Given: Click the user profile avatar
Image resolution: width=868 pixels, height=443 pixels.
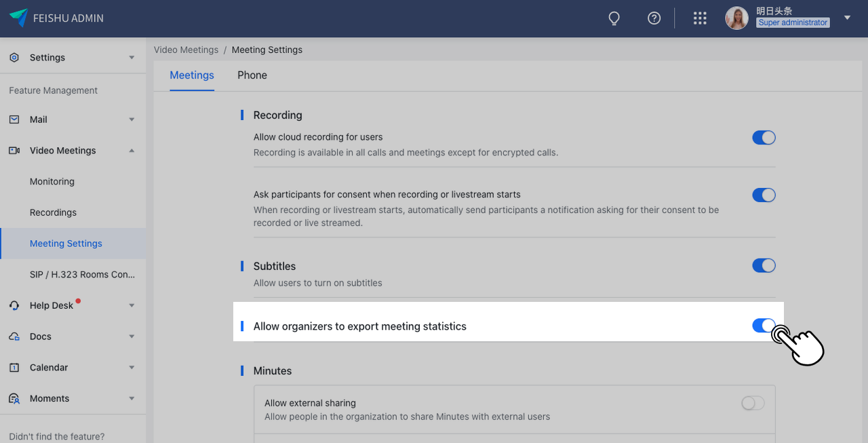Looking at the screenshot, I should pos(737,18).
